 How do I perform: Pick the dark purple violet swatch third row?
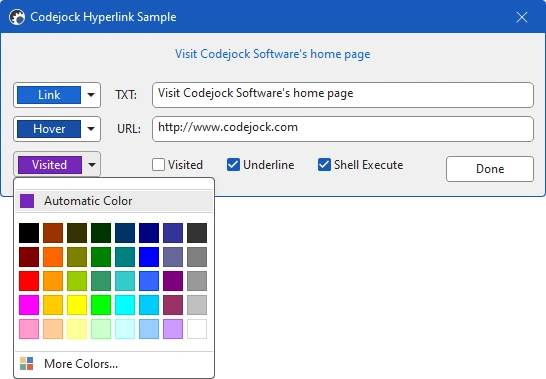click(173, 281)
